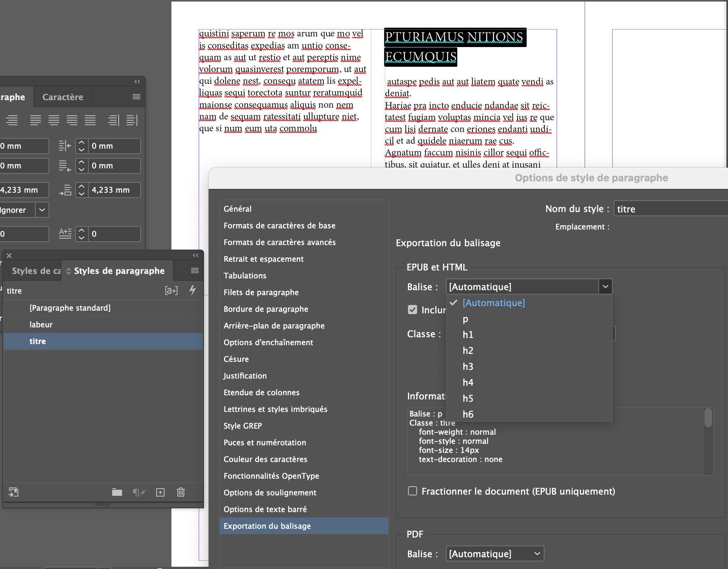The image size is (728, 569).
Task: Switch to the Caractère tab
Action: click(63, 97)
